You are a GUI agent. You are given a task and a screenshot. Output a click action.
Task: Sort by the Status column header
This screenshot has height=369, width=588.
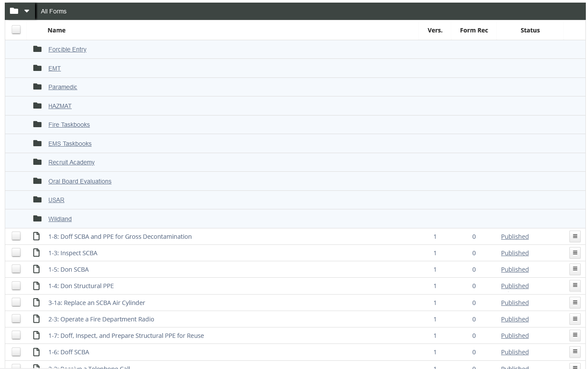coord(530,30)
